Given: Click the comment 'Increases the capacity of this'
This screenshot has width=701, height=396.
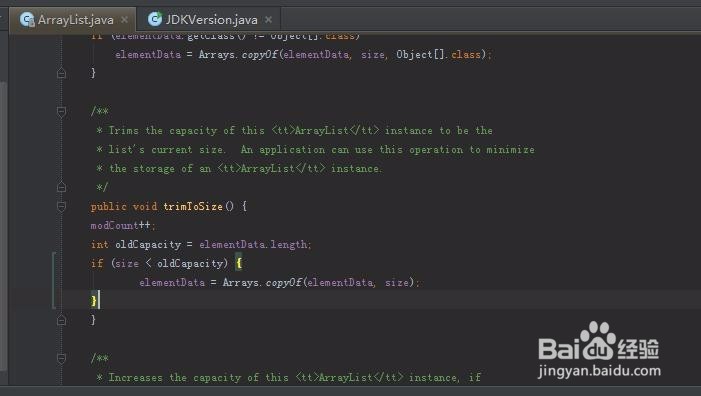Looking at the screenshot, I should pos(289,378).
